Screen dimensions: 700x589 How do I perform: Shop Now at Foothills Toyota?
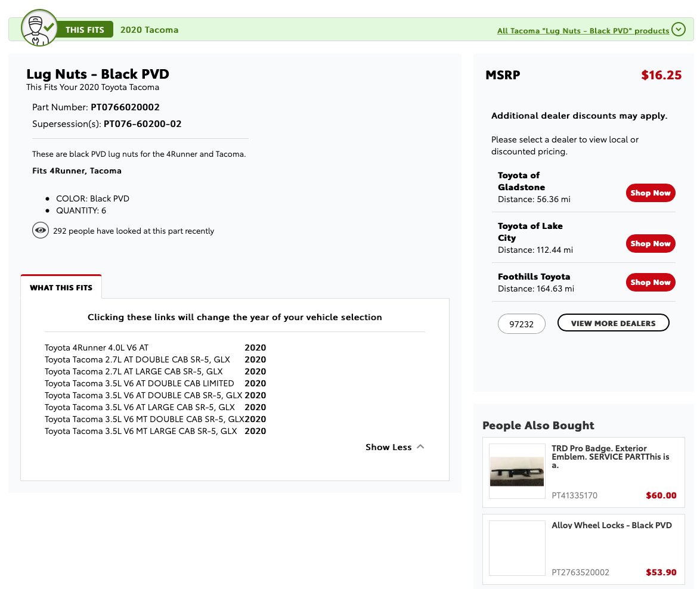650,283
